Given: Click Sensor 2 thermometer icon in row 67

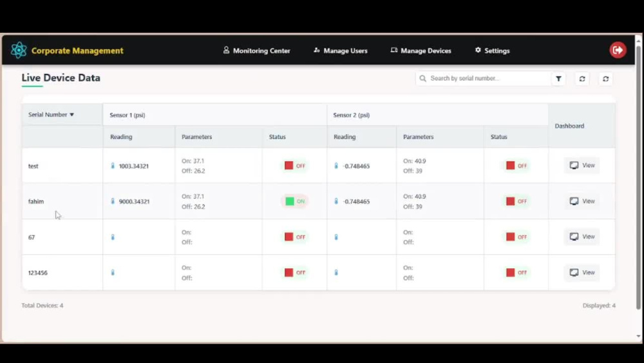Looking at the screenshot, I should pos(336,237).
